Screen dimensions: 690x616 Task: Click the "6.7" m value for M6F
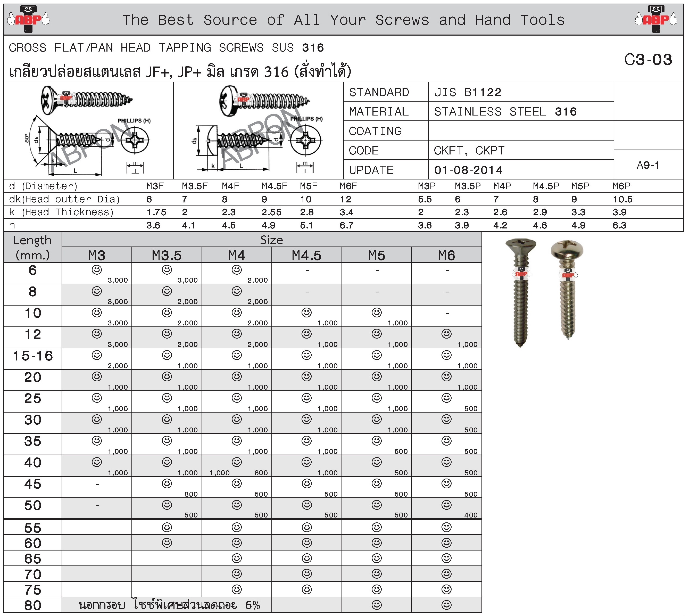click(x=347, y=225)
